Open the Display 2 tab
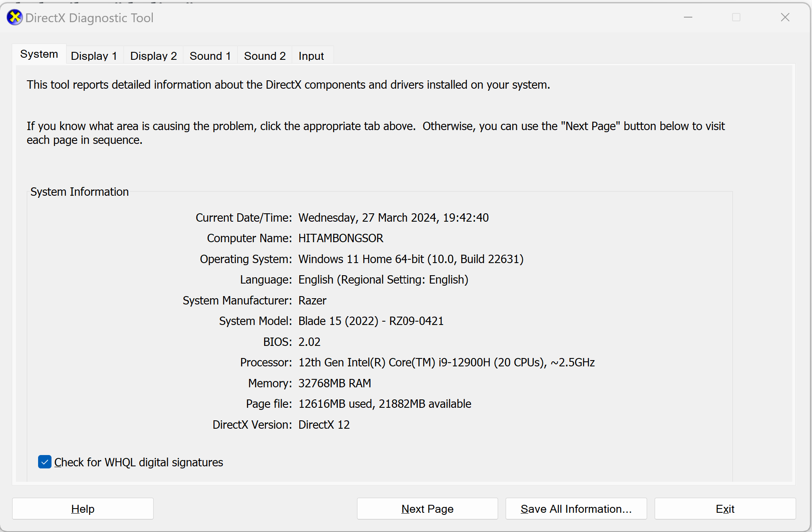812x532 pixels. click(153, 55)
